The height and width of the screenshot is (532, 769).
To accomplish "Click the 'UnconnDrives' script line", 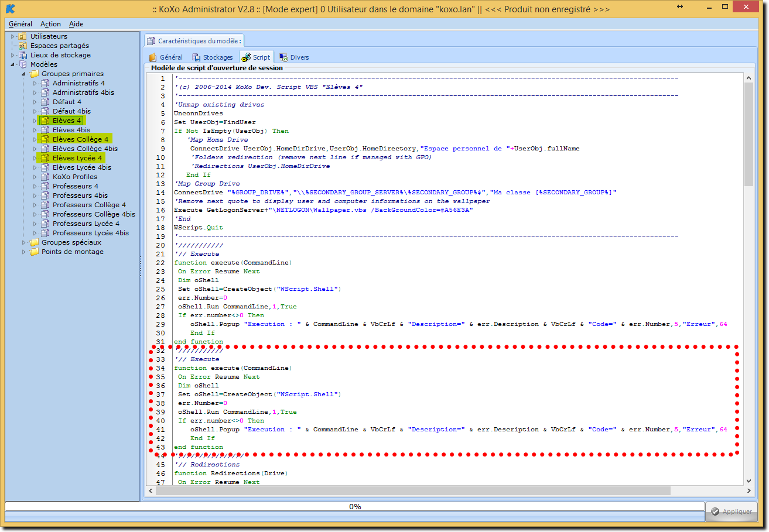I will tap(198, 114).
